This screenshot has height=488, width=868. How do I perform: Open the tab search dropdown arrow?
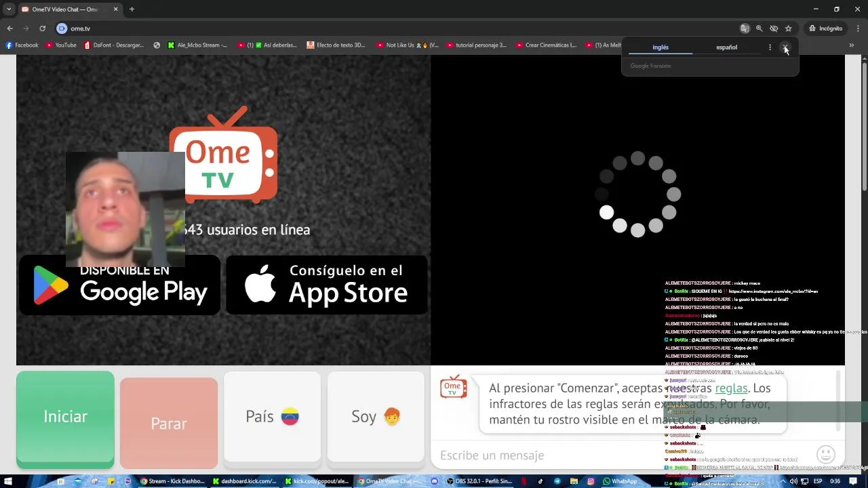point(9,9)
